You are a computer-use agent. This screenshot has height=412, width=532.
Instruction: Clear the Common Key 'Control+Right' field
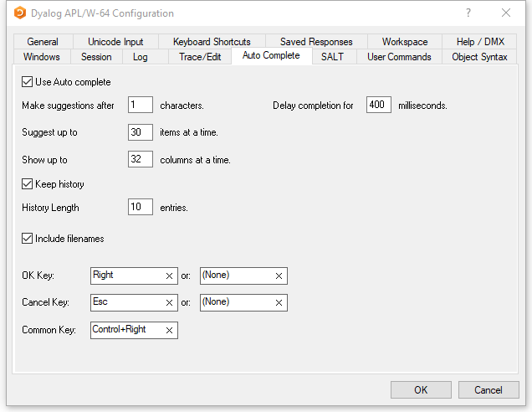click(x=169, y=330)
